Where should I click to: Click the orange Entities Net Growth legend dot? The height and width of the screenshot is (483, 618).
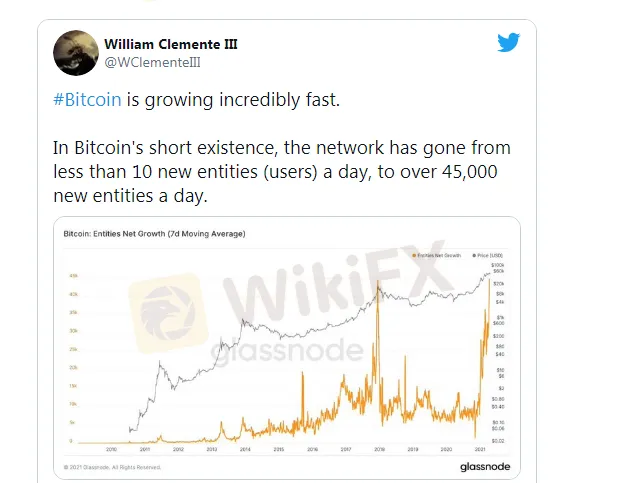tap(414, 255)
